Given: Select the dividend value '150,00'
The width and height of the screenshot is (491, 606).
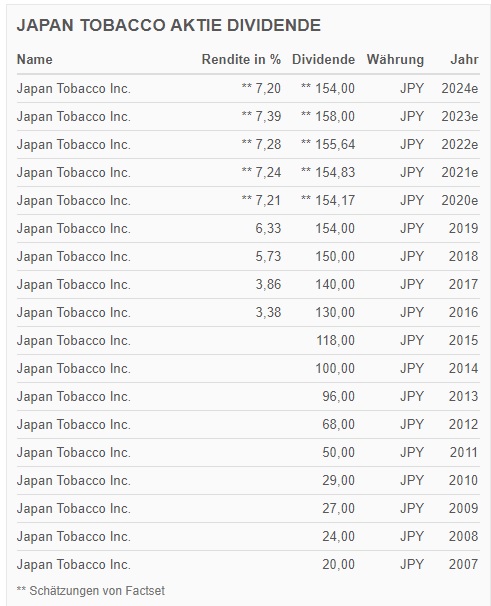Looking at the screenshot, I should (335, 256).
